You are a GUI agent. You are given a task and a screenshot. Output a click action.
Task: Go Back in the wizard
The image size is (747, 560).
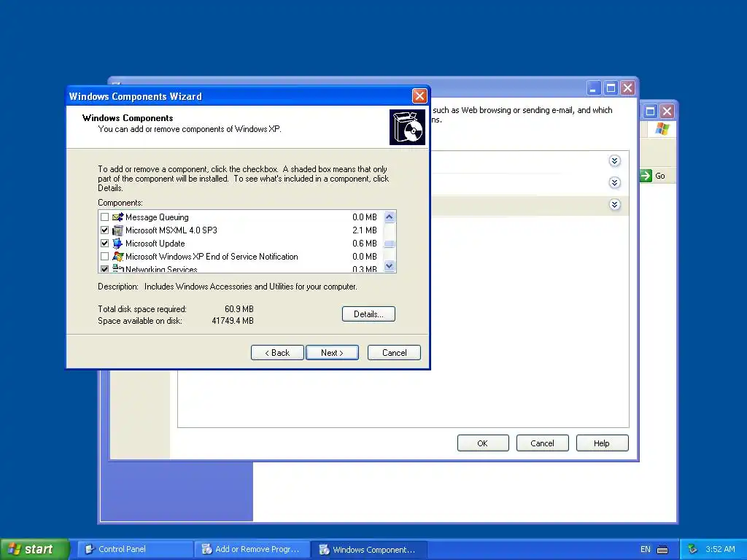277,353
